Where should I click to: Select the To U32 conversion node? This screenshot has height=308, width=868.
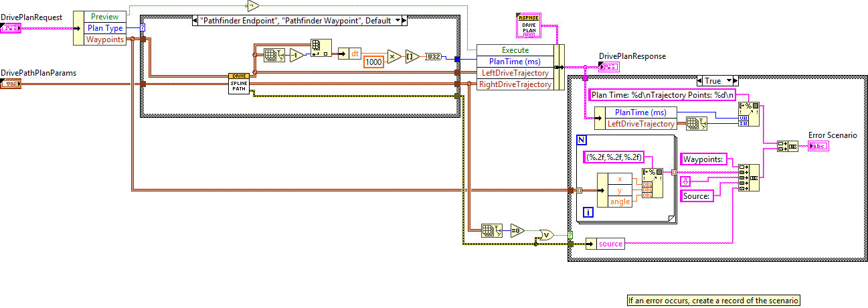pos(434,58)
